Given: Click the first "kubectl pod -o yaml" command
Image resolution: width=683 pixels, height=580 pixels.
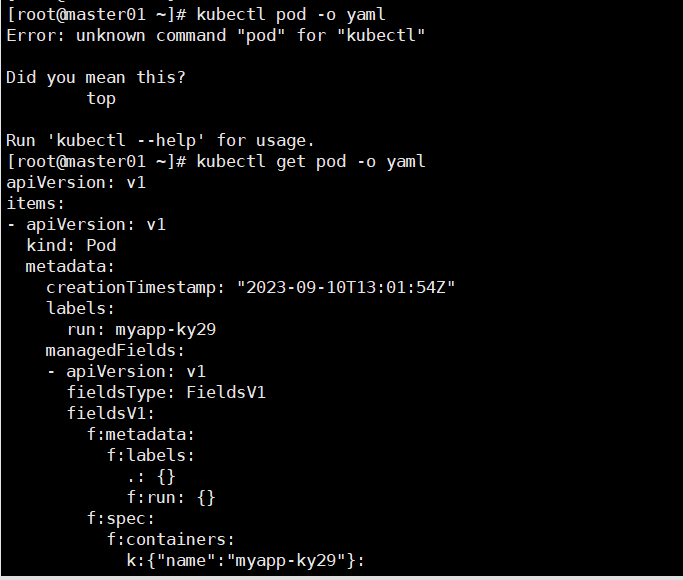Looking at the screenshot, I should tap(291, 14).
